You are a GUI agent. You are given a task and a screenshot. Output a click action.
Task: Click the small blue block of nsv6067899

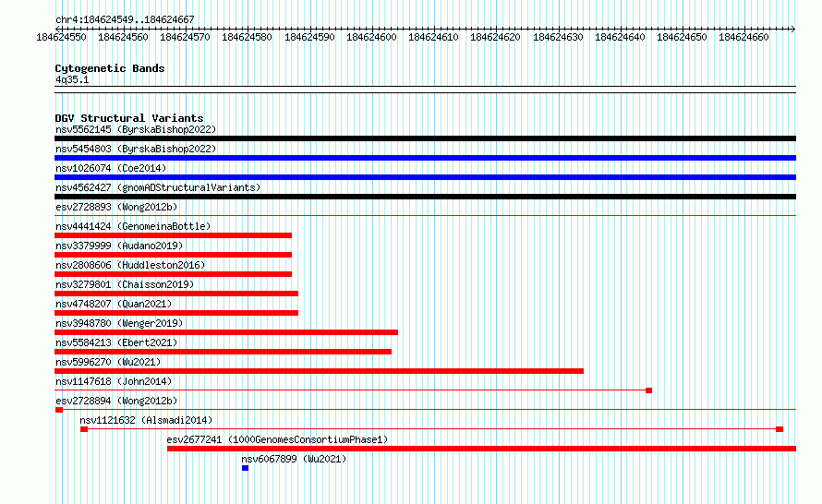pyautogui.click(x=245, y=468)
